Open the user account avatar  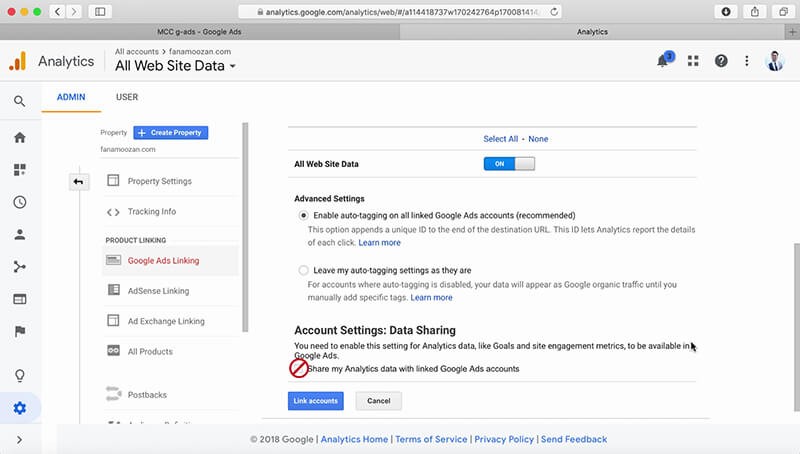774,61
